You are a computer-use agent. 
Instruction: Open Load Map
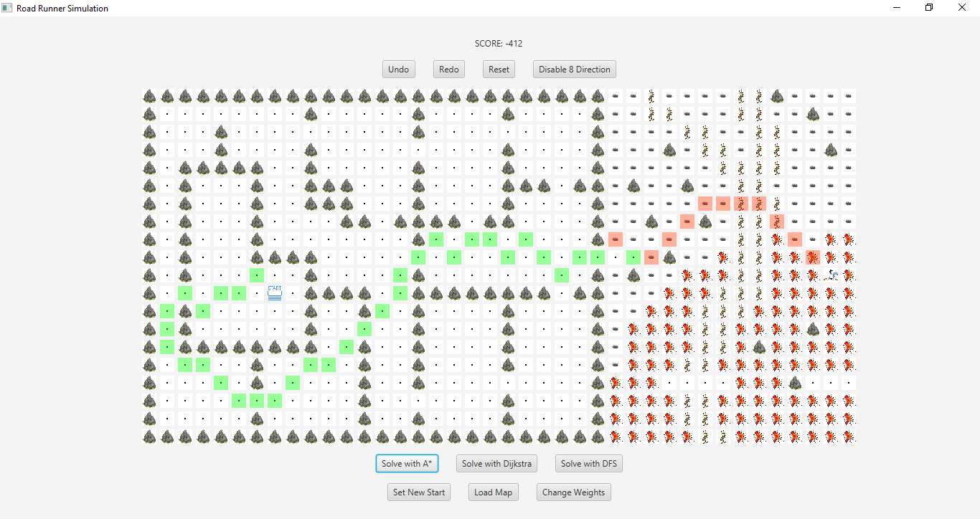pyautogui.click(x=493, y=492)
